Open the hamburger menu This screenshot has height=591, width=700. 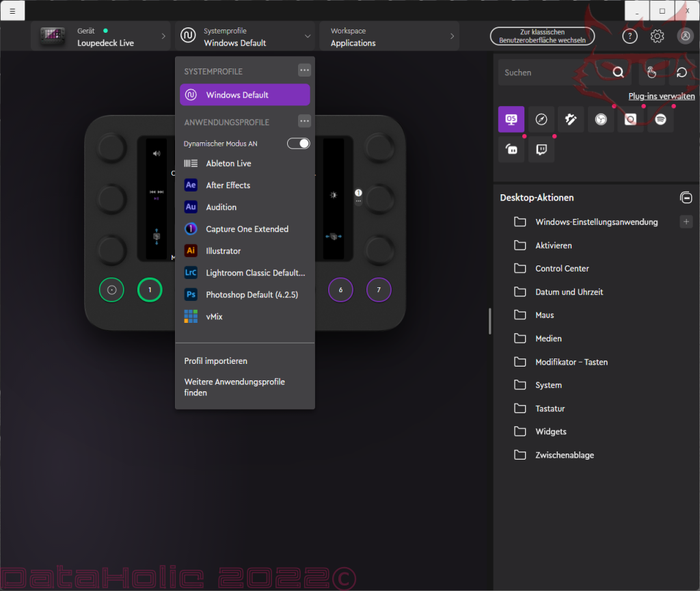12,11
